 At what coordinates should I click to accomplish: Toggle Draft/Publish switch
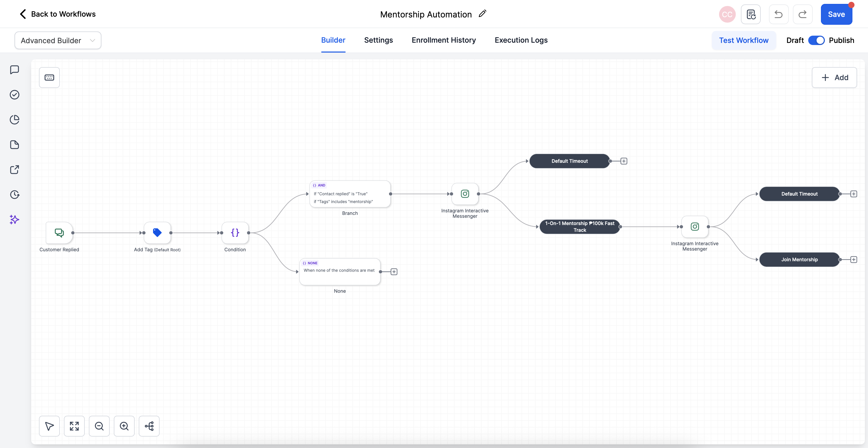coord(816,41)
